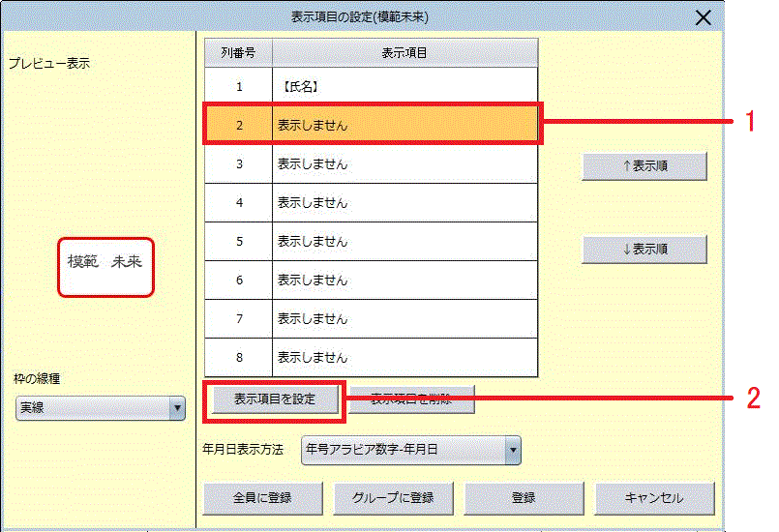Click the 表示項目 column header
This screenshot has width=779, height=532.
(x=404, y=52)
